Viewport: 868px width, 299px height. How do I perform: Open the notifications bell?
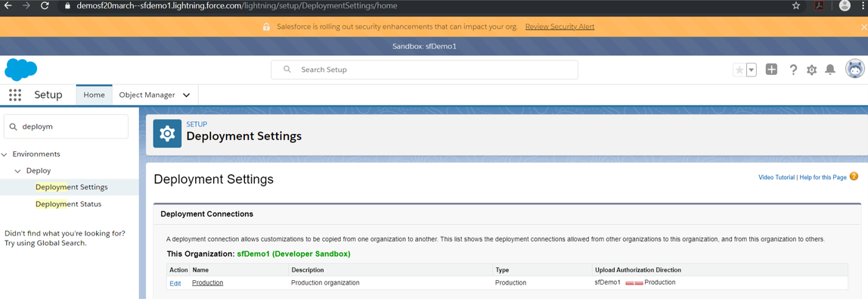click(x=829, y=70)
